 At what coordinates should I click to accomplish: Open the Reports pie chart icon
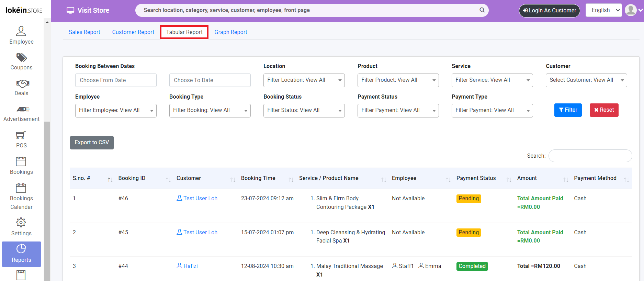[21, 248]
